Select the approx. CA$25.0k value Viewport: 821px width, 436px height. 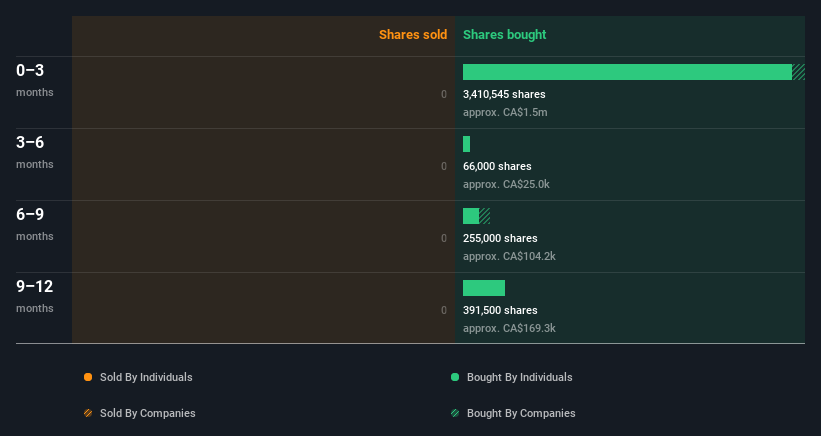[x=506, y=184]
